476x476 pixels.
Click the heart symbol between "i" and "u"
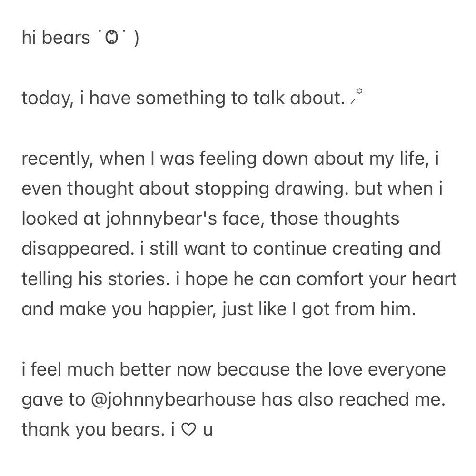click(188, 430)
